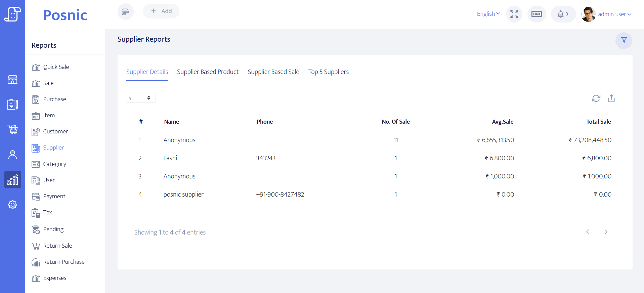Switch to Top 5 Suppliers tab
Image resolution: width=644 pixels, height=293 pixels.
[x=328, y=72]
